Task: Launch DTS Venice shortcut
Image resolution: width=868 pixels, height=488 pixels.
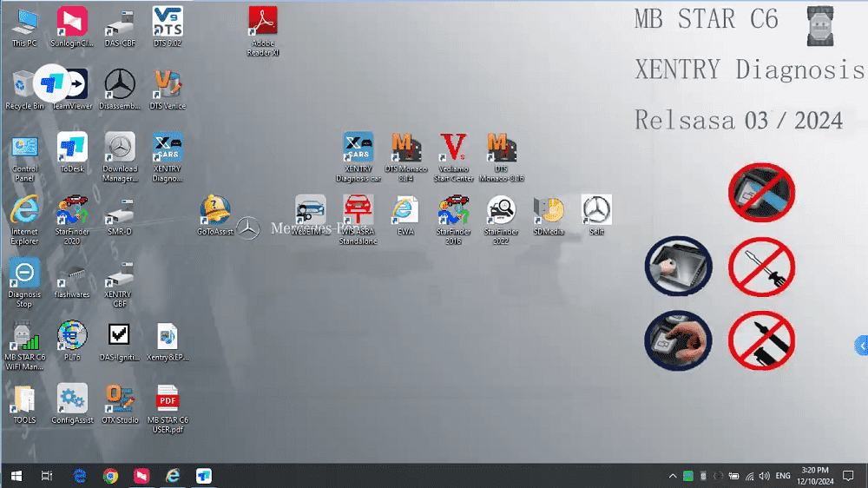Action: click(168, 90)
